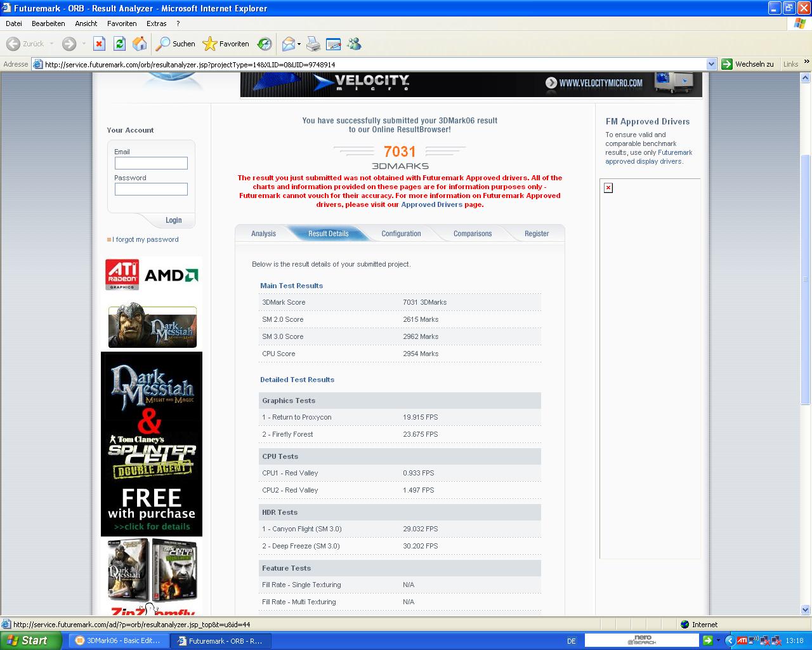Stop loading with the red X icon
Image resolution: width=812 pixels, height=650 pixels.
(x=99, y=44)
